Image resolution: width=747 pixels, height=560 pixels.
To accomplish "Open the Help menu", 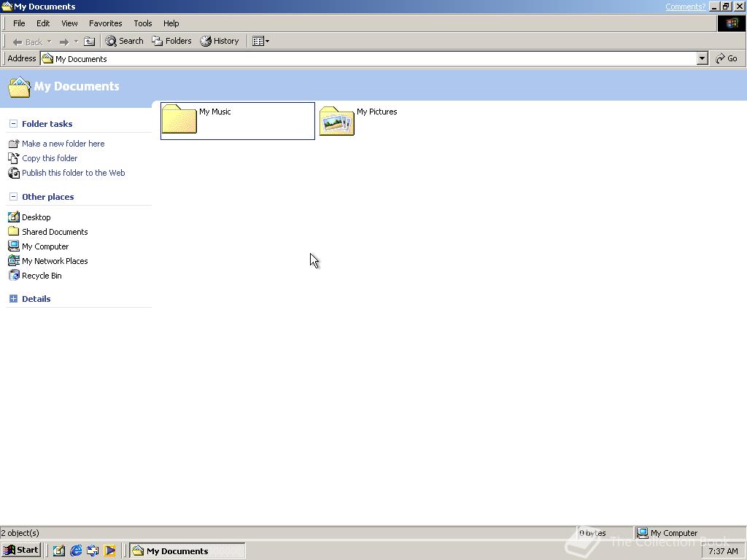I will (x=171, y=23).
